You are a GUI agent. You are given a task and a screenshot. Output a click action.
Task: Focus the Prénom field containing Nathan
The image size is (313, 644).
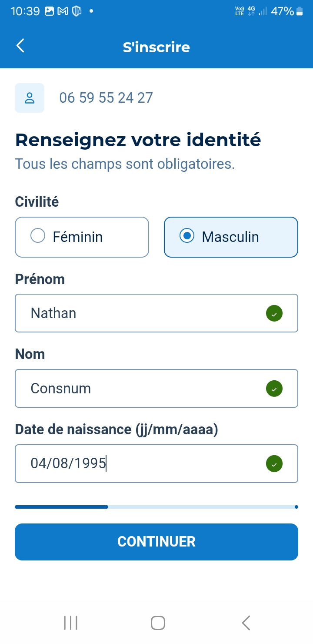139,313
